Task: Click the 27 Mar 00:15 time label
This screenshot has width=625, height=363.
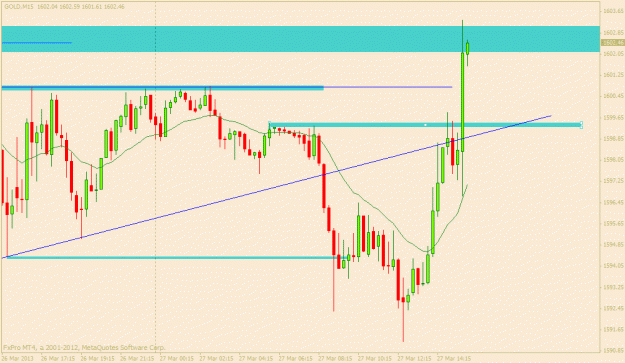Action: pyautogui.click(x=177, y=358)
